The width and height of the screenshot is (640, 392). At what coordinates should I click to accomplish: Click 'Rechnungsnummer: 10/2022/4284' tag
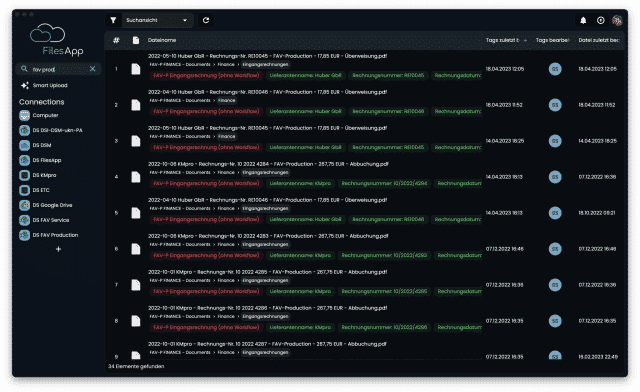pos(384,183)
